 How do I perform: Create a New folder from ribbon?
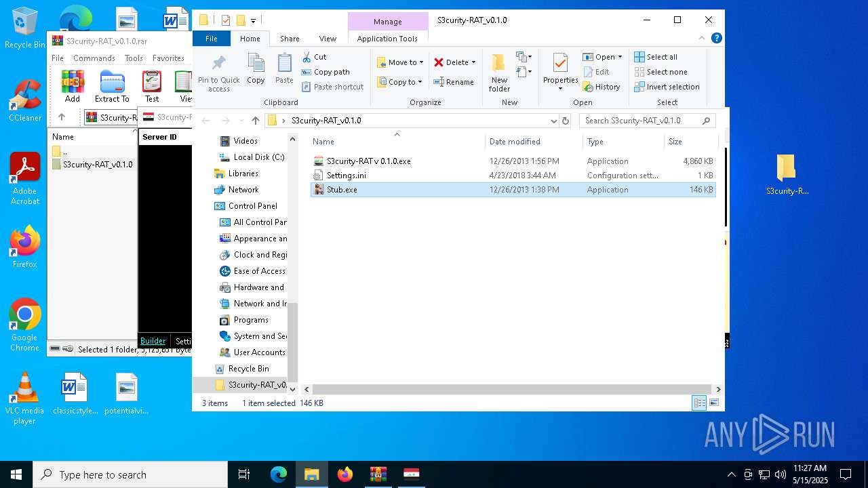499,73
